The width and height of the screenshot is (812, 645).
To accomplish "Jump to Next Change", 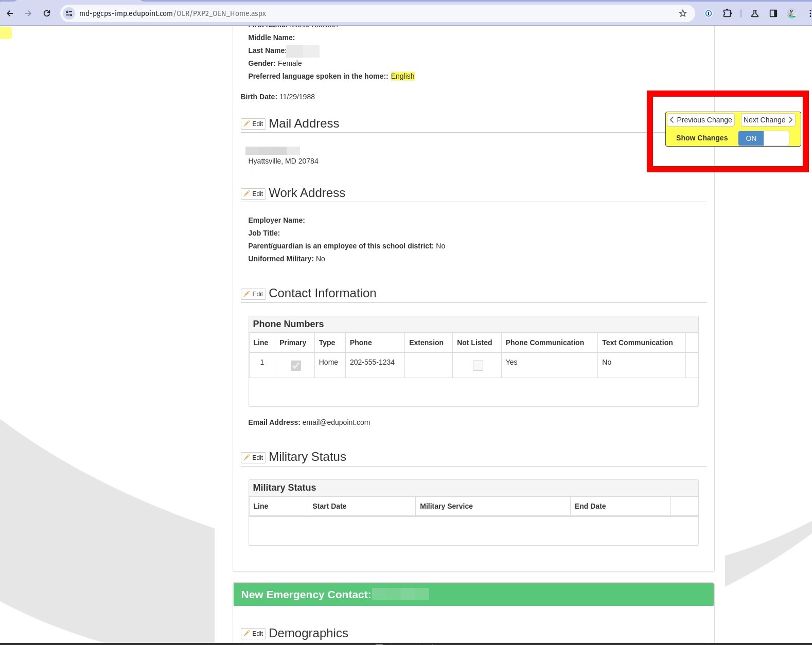I will (x=768, y=120).
